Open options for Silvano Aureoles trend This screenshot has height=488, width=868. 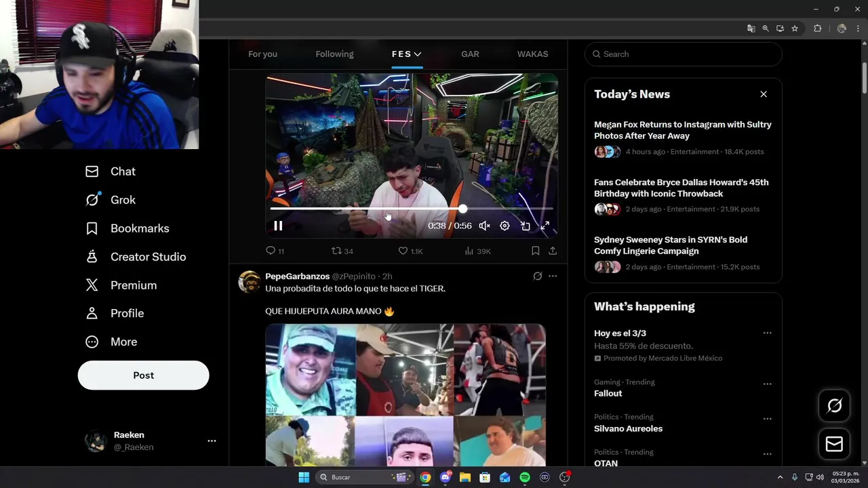click(767, 419)
